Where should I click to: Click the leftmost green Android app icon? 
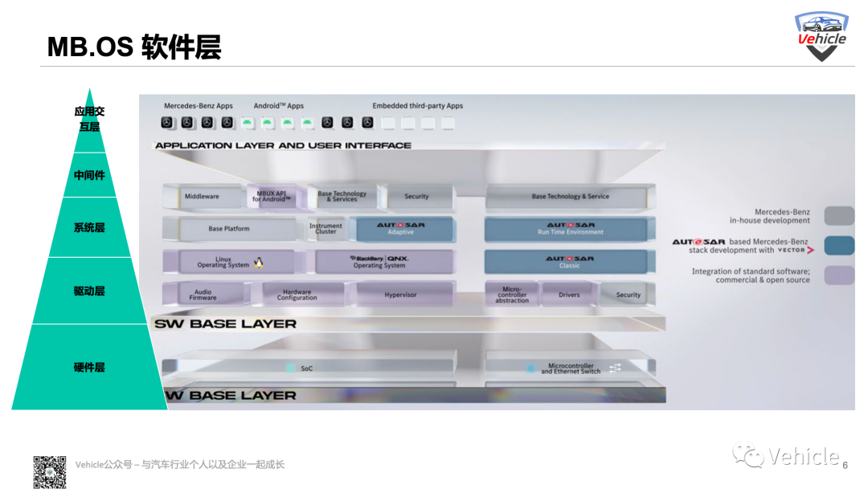click(x=248, y=123)
